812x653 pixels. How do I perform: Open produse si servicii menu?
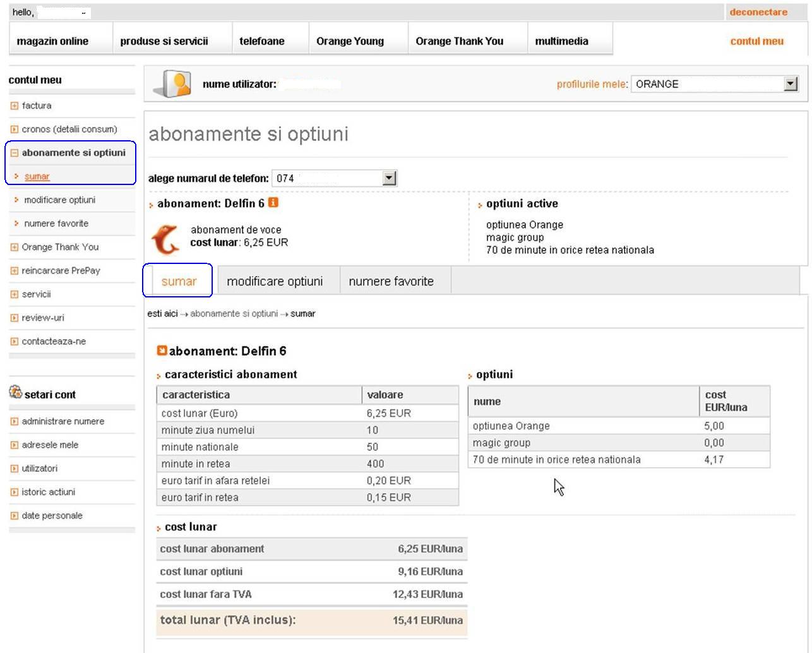164,41
